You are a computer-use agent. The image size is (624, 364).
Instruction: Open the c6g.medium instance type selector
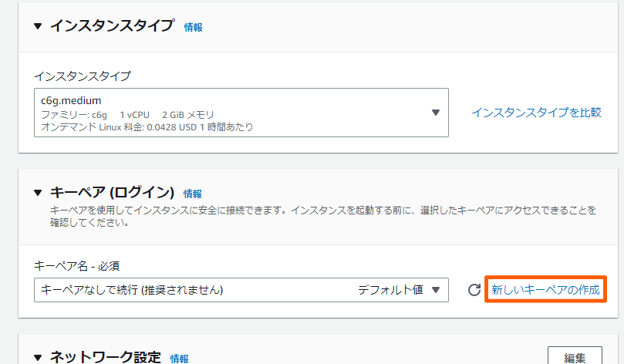[231, 113]
